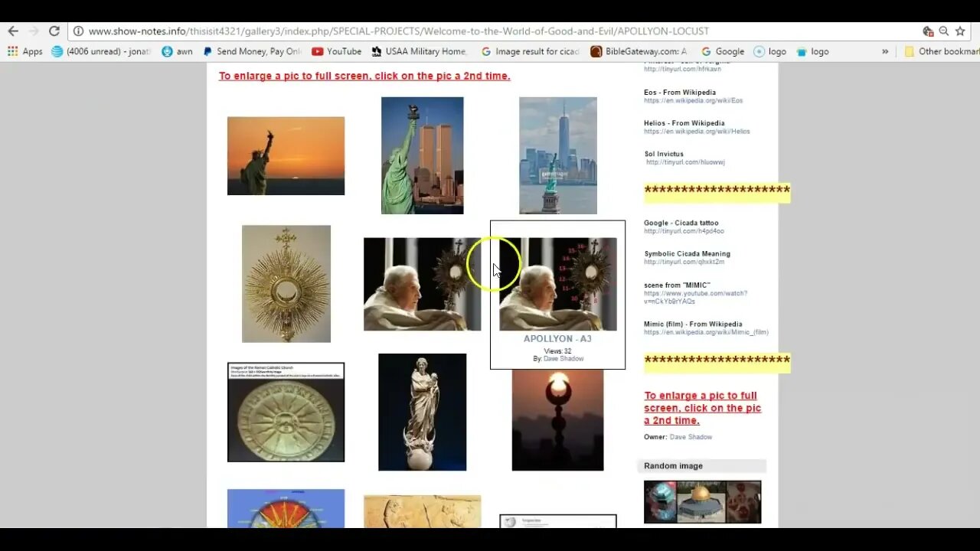The width and height of the screenshot is (980, 551).
Task: Bookmark this page with the star icon
Action: click(x=960, y=31)
